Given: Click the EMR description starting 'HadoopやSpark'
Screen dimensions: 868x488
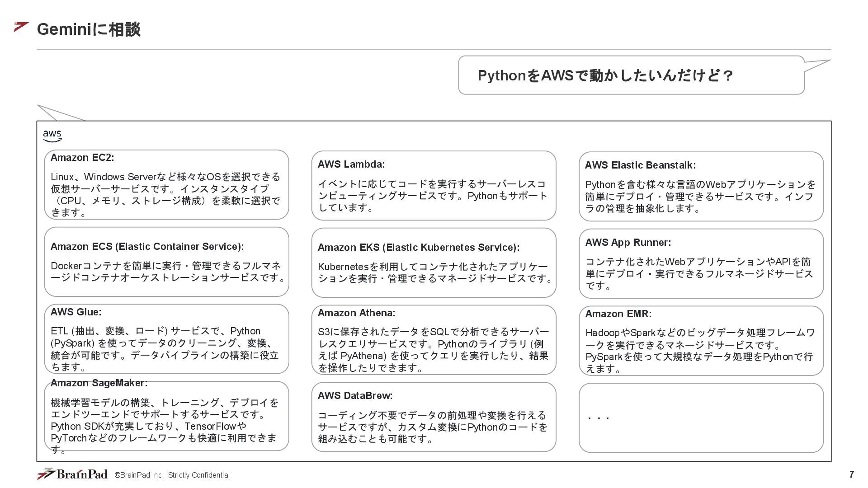Looking at the screenshot, I should (700, 351).
